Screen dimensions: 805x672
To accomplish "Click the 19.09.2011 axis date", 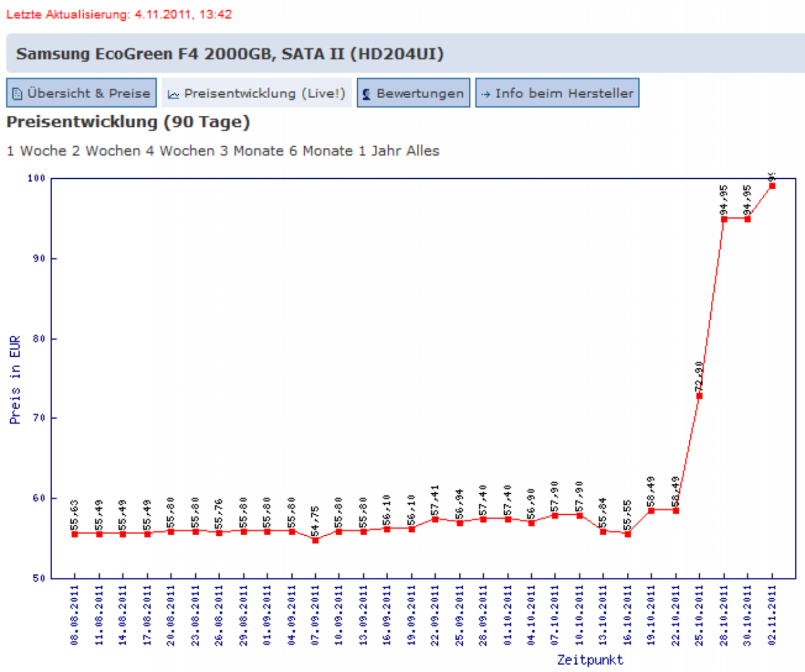I will [x=411, y=616].
